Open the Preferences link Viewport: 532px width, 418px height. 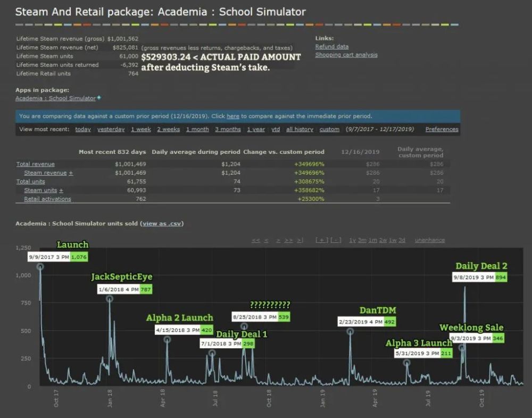(x=442, y=129)
